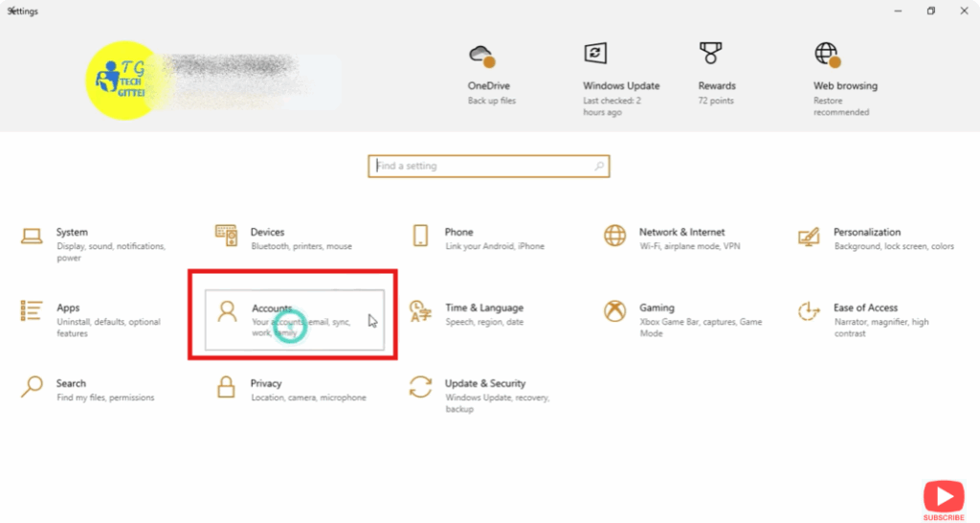Click the Accounts person icon

pyautogui.click(x=227, y=311)
